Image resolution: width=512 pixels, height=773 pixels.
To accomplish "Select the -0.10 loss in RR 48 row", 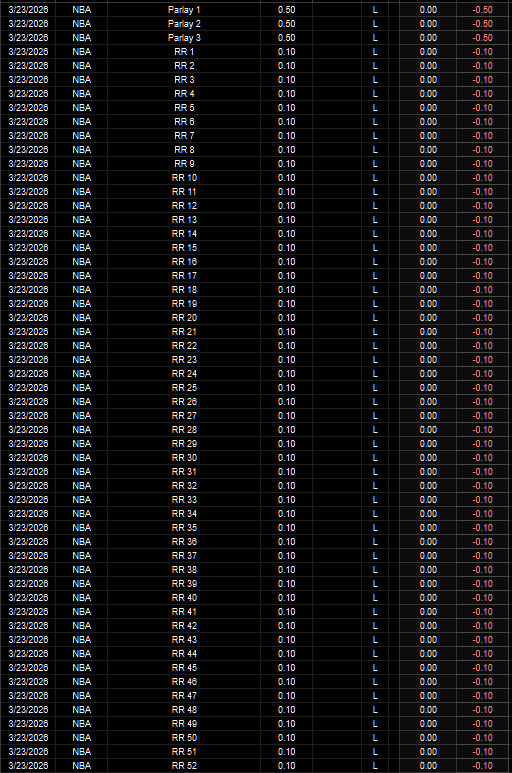I will (482, 709).
